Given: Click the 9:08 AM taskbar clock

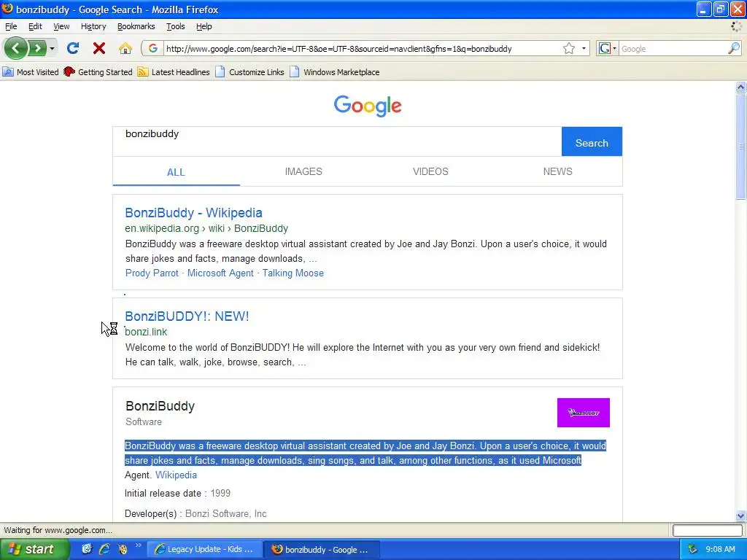Looking at the screenshot, I should pos(720,549).
